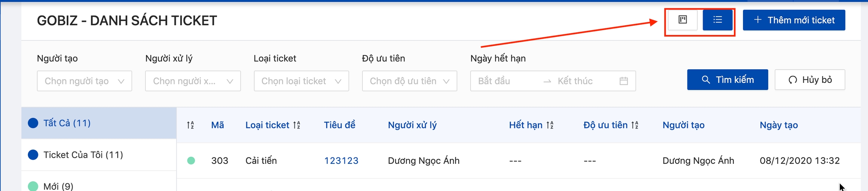Click green status dot of ticket 303
Screen dimensions: 868x191
click(x=191, y=161)
